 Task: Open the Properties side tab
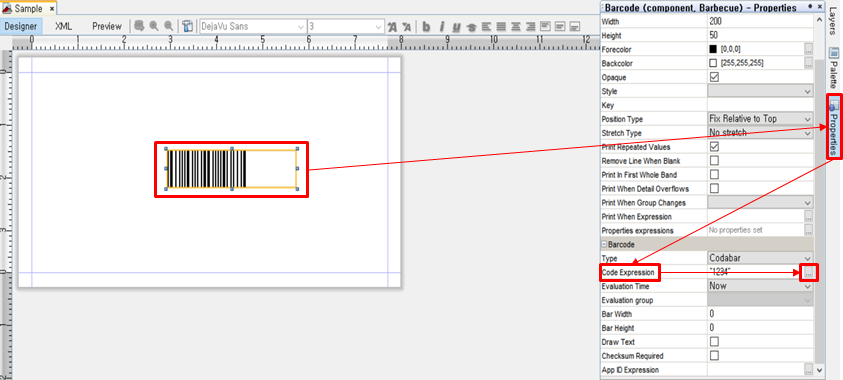pyautogui.click(x=833, y=126)
